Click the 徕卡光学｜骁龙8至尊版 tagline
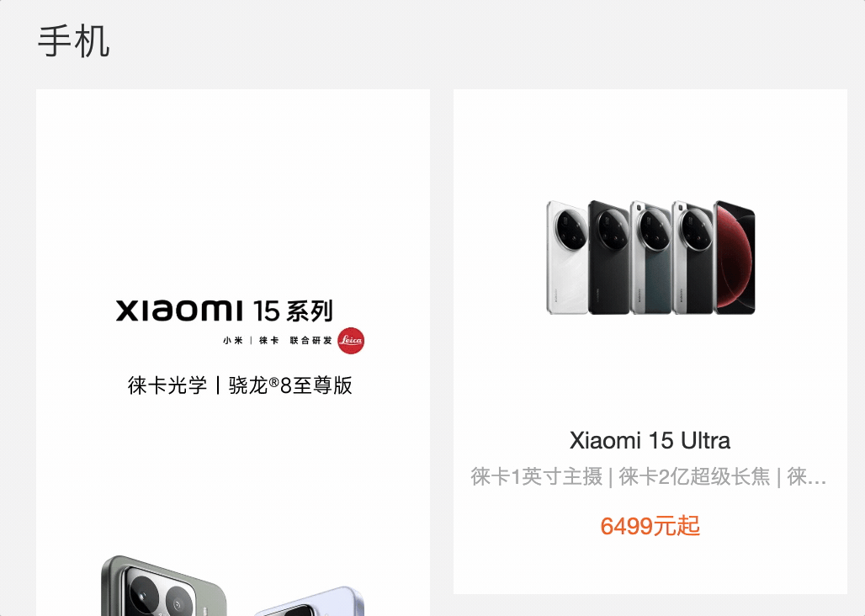This screenshot has width=865, height=616. point(240,385)
